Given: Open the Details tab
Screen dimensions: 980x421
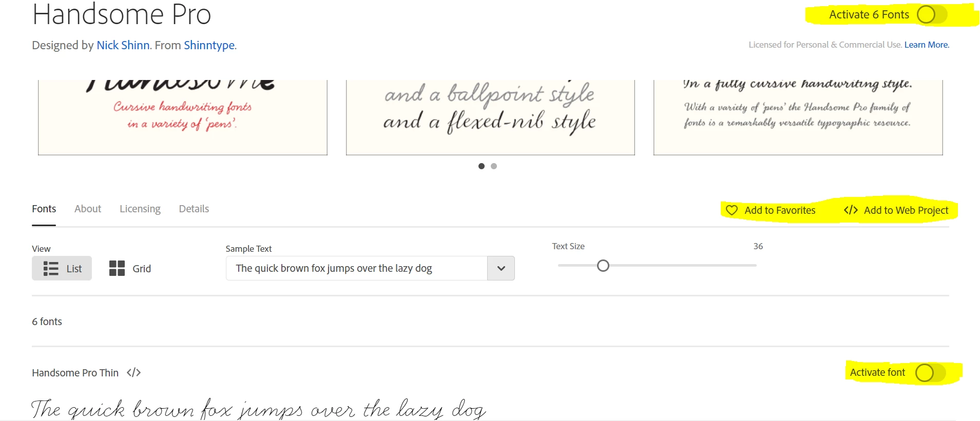Looking at the screenshot, I should [194, 209].
